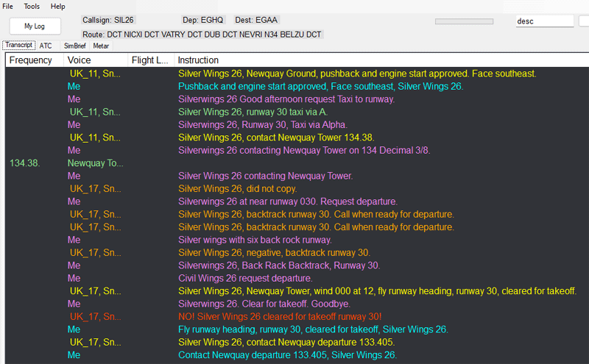Select the Transcript tab

click(x=19, y=46)
